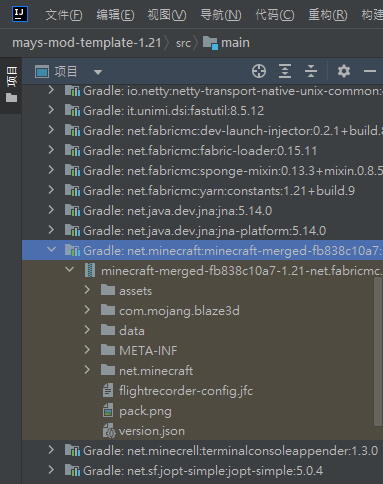Viewport: 383px width, 484px height.
Task: Expand the jopt-simple:5.0.4 library node
Action: point(51,470)
